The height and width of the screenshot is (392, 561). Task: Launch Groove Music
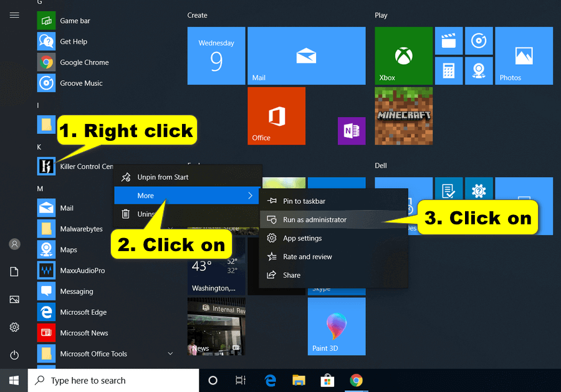point(80,83)
